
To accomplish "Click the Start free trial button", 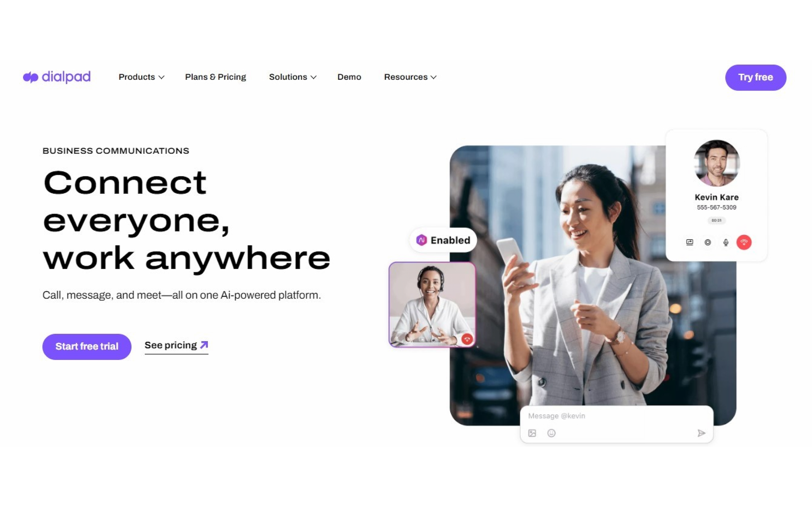I will pos(86,346).
